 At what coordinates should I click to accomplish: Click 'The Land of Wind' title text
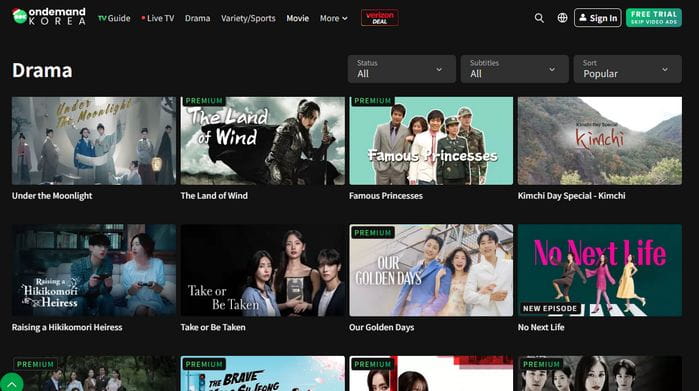click(214, 196)
